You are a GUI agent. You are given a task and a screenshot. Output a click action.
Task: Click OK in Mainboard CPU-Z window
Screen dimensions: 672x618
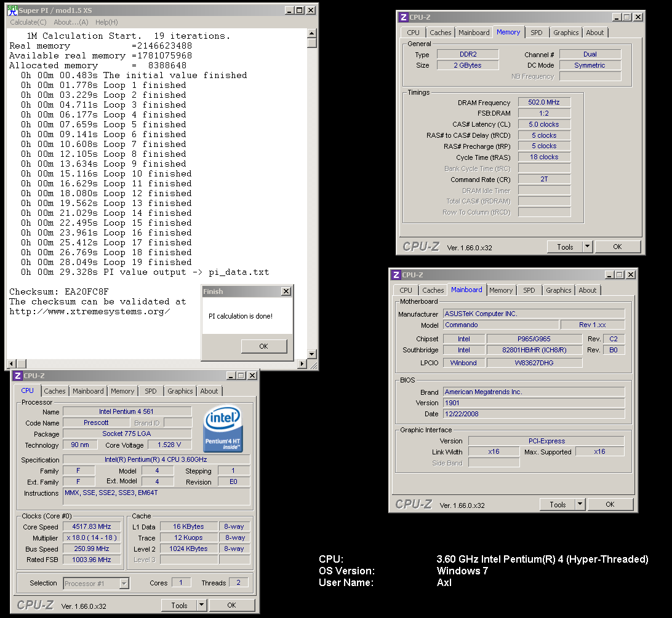point(610,504)
